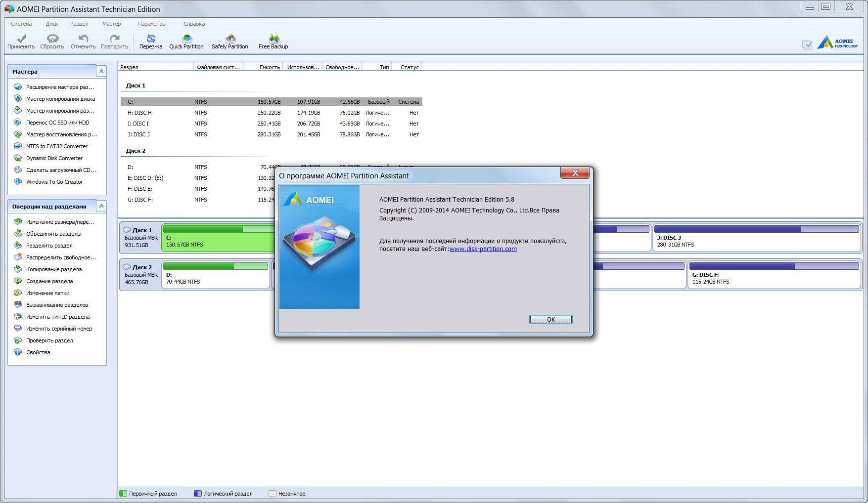
Task: Launch Quick Partition from toolbar
Action: (x=186, y=41)
